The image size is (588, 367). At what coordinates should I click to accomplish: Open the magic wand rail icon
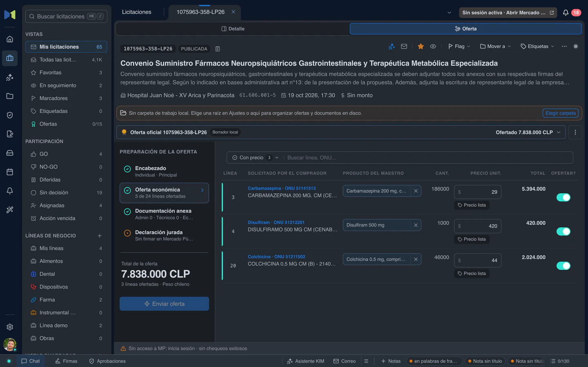[x=10, y=210]
